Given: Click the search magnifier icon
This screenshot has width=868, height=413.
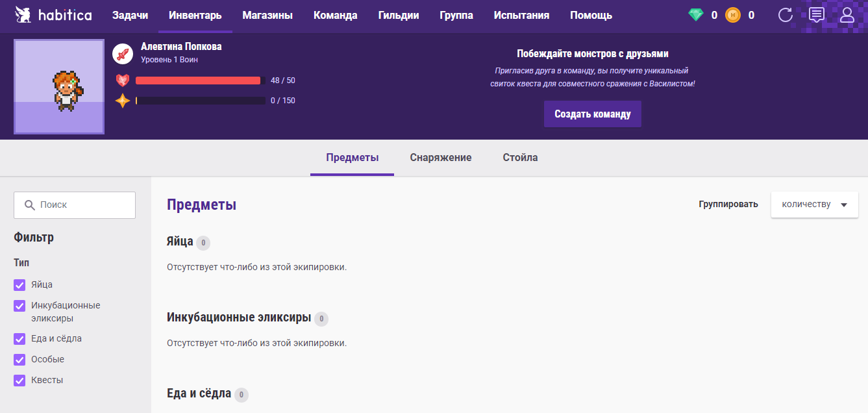Looking at the screenshot, I should tap(29, 205).
